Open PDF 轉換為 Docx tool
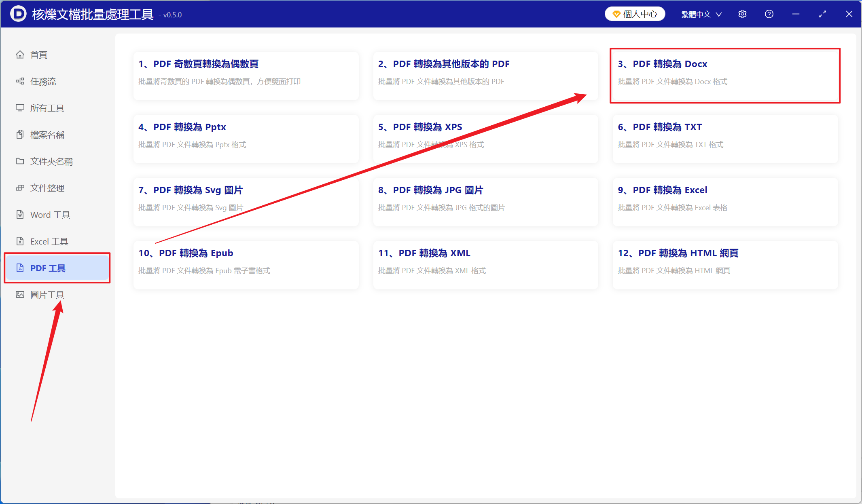 click(x=725, y=76)
